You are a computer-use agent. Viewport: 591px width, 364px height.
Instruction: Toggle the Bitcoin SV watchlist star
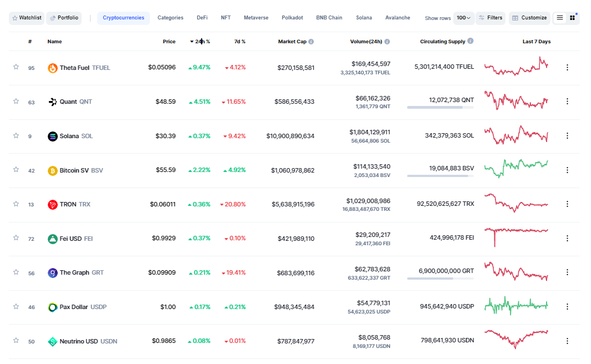pos(16,169)
